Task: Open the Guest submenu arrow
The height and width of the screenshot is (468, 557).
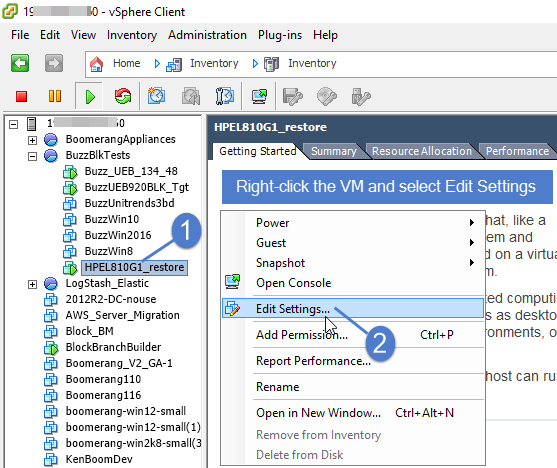Action: coord(471,243)
